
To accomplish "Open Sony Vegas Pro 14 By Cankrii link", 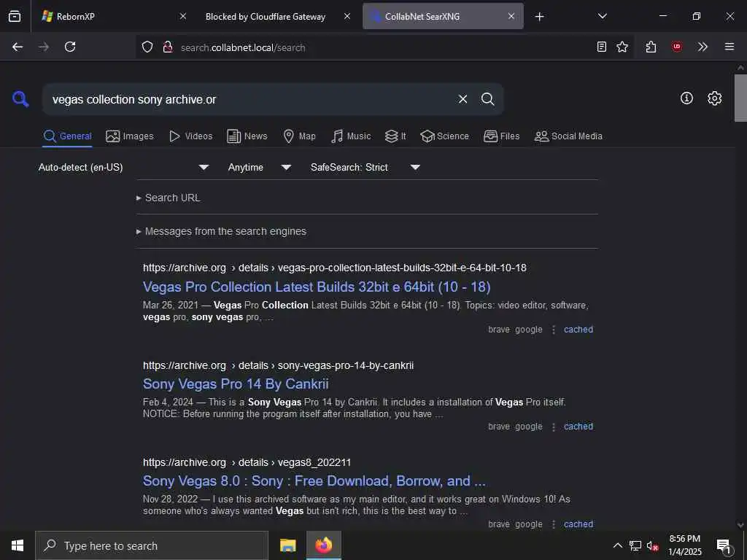I will (236, 384).
